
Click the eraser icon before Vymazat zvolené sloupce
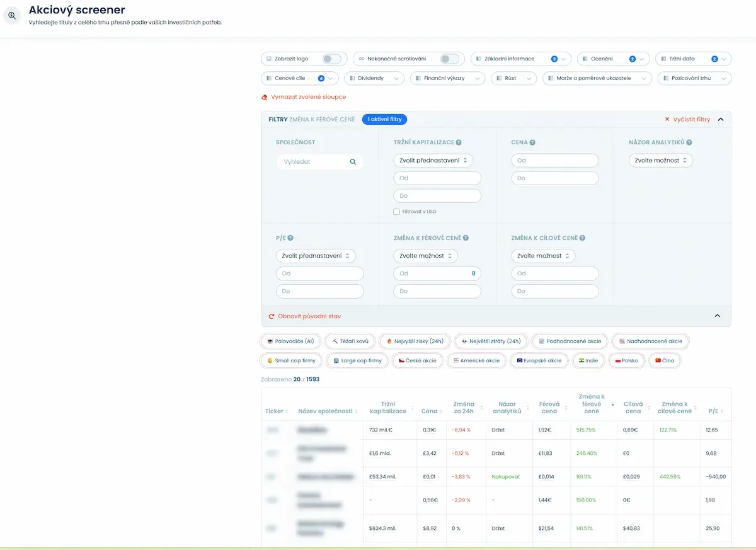265,97
